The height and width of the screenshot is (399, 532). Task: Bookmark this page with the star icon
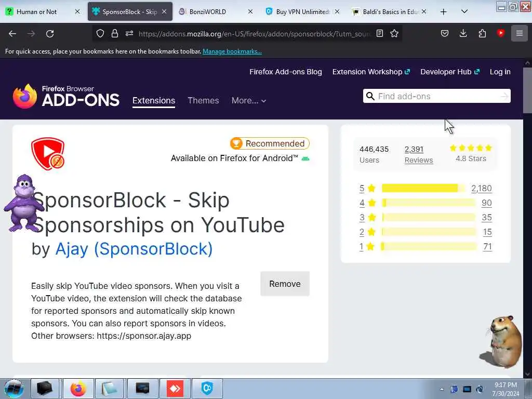394,33
